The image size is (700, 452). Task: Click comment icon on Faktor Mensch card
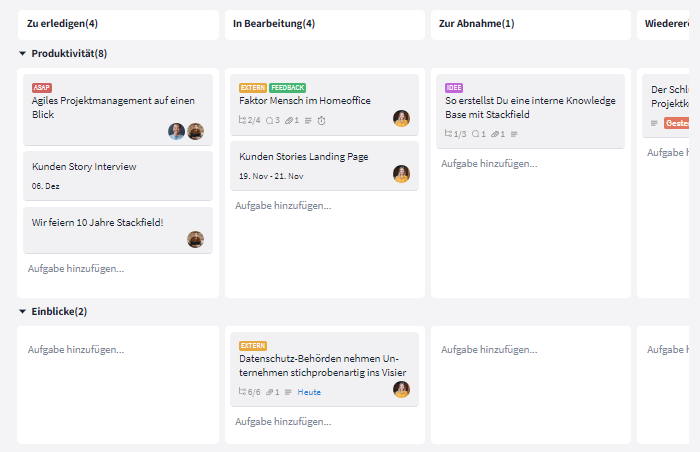[x=270, y=120]
